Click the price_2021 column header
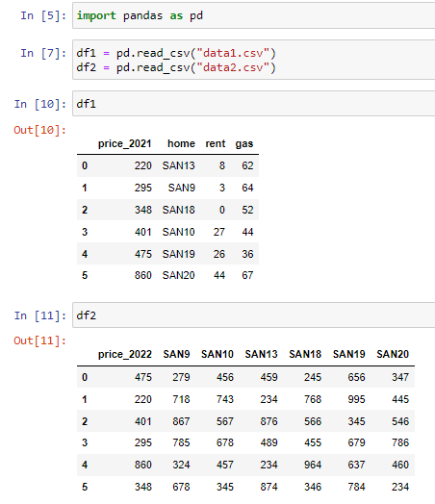Image resolution: width=435 pixels, height=504 pixels. [125, 143]
